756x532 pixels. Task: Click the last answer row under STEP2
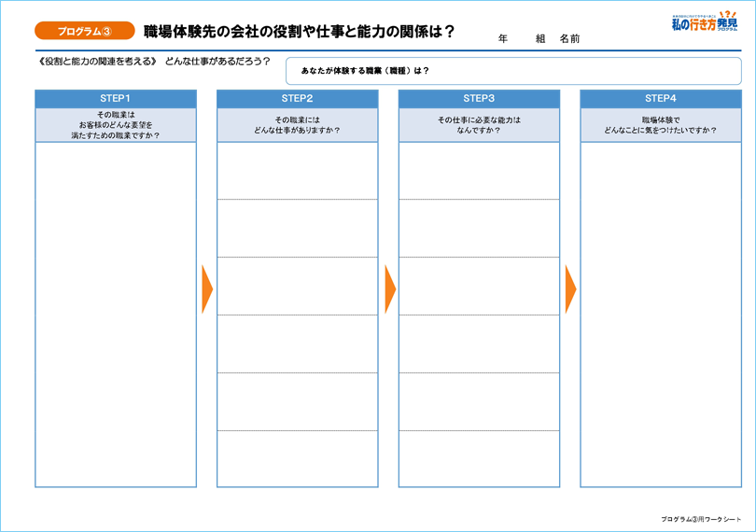298,458
